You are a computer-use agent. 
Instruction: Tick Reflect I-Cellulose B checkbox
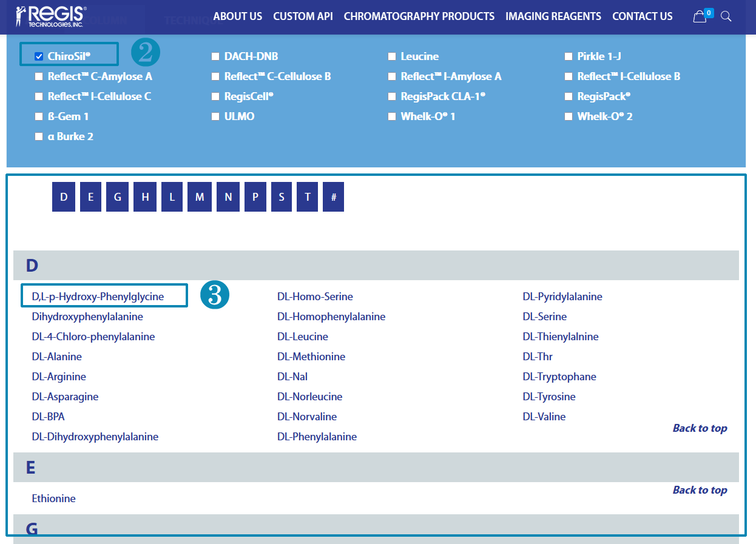click(569, 76)
